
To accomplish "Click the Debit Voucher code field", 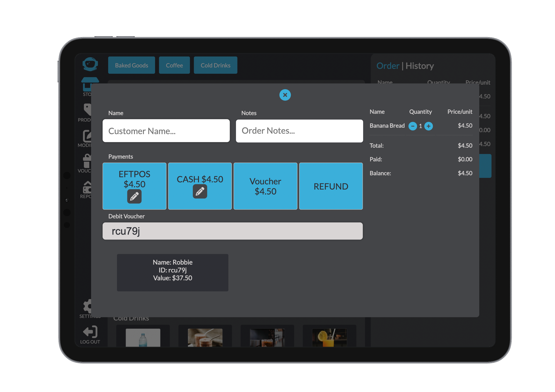I will 232,231.
